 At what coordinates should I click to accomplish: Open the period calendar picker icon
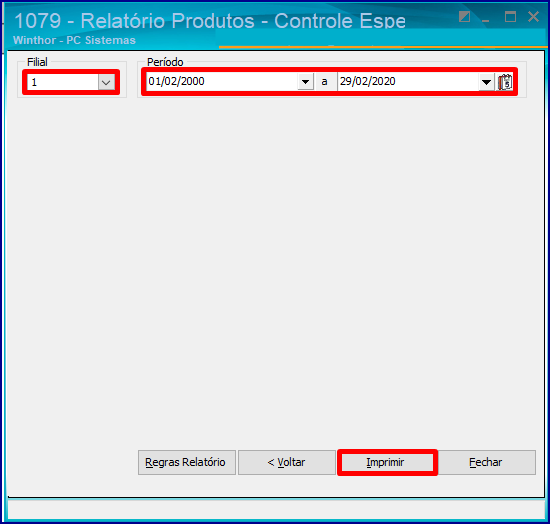(x=505, y=82)
